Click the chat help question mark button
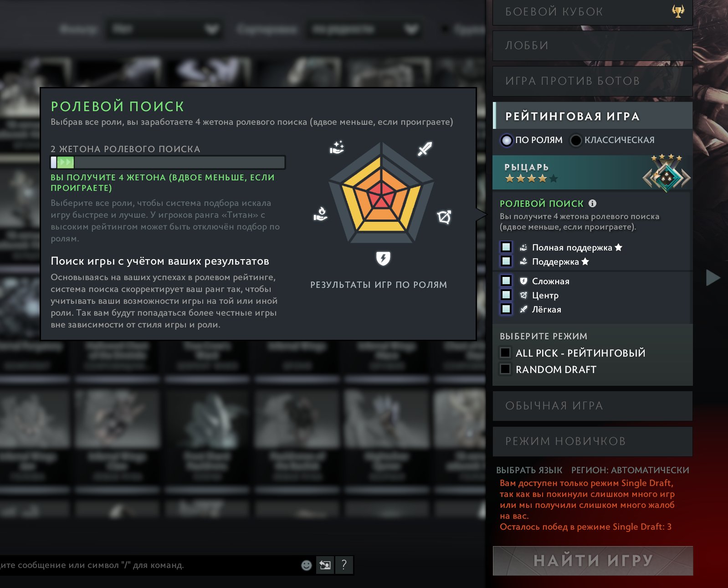Viewport: 728px width, 588px height. (x=344, y=565)
